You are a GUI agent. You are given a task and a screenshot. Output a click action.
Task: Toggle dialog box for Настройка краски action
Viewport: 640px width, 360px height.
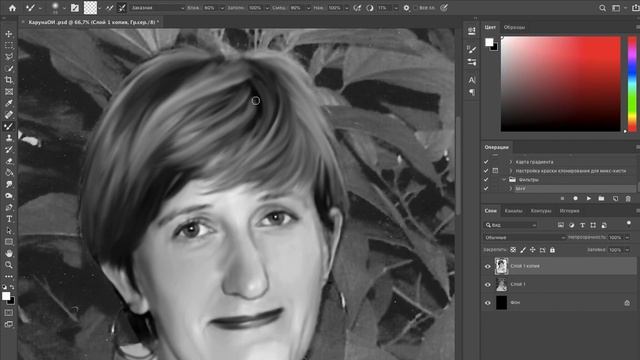pyautogui.click(x=495, y=171)
